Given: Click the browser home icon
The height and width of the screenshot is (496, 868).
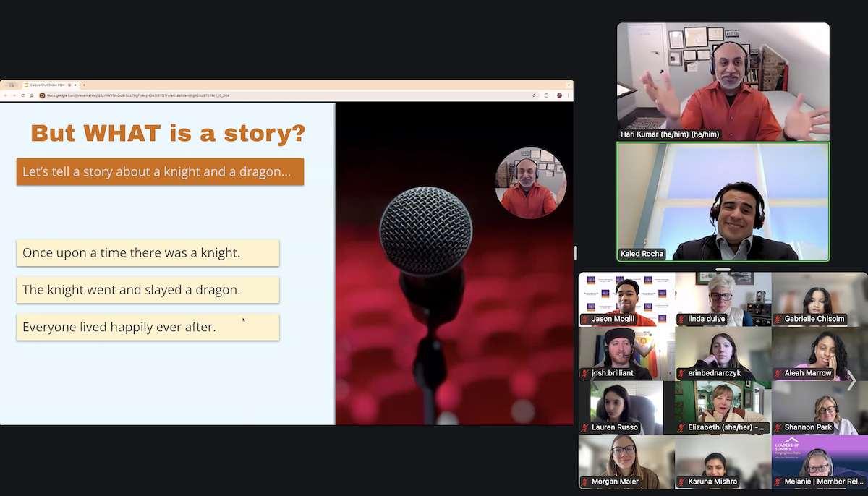Looking at the screenshot, I should coord(31,95).
